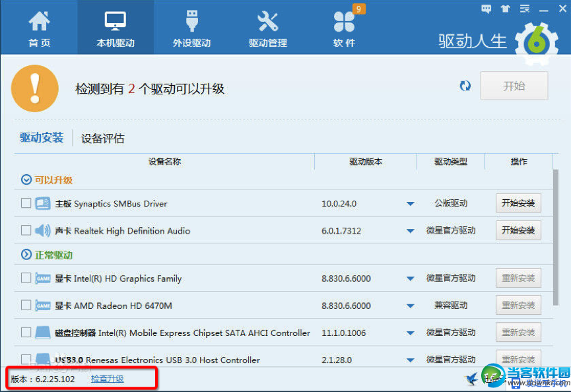Image resolution: width=571 pixels, height=392 pixels.
Task: Open version dropdown for Intel HD Graphics
Action: (411, 278)
